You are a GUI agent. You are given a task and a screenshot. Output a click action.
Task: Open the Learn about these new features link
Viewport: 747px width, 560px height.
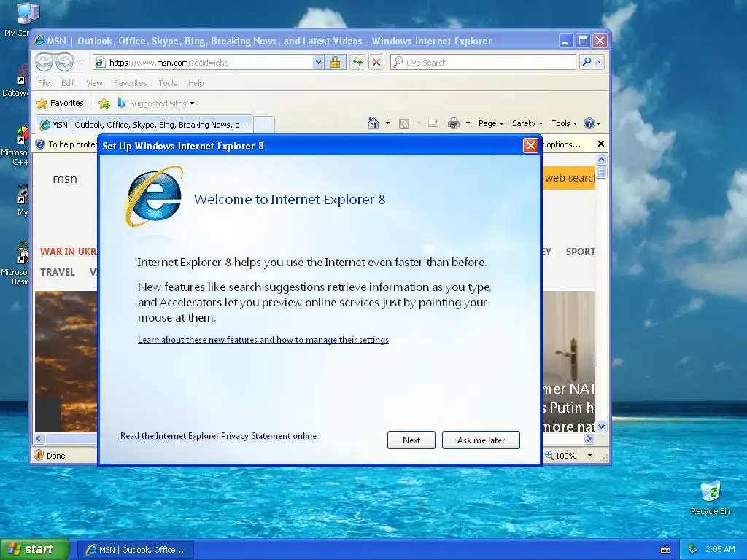tap(263, 340)
